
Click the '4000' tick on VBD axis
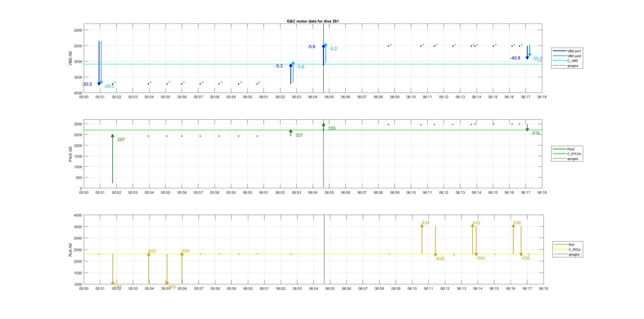tap(78, 93)
